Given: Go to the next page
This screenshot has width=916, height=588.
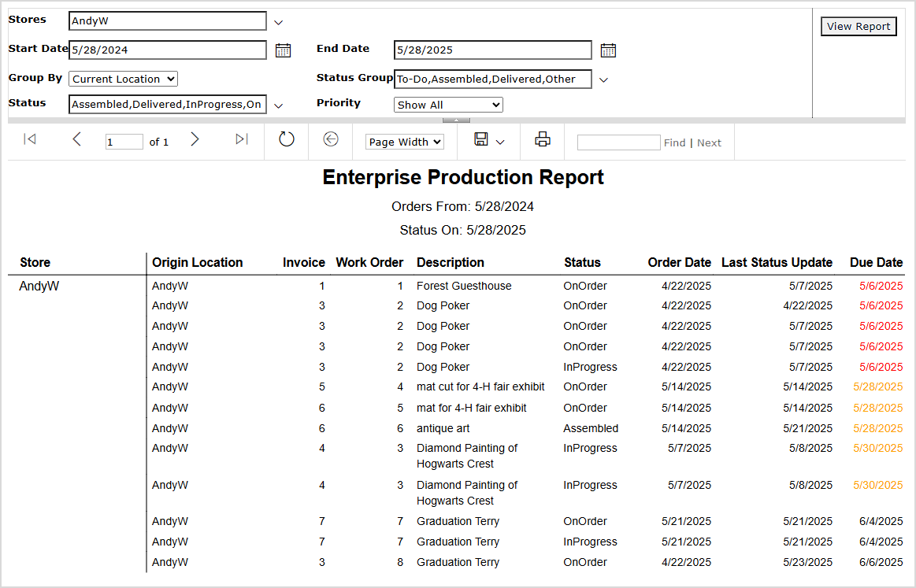Looking at the screenshot, I should 195,139.
